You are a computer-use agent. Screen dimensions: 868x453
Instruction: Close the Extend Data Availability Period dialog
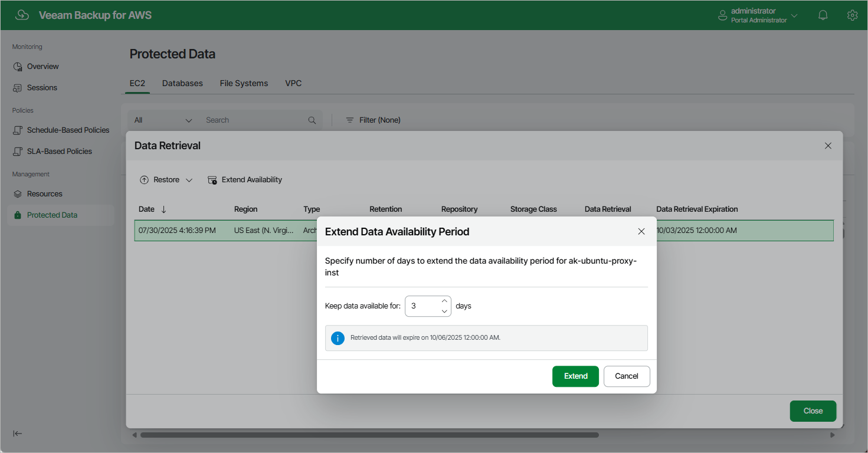pos(641,232)
